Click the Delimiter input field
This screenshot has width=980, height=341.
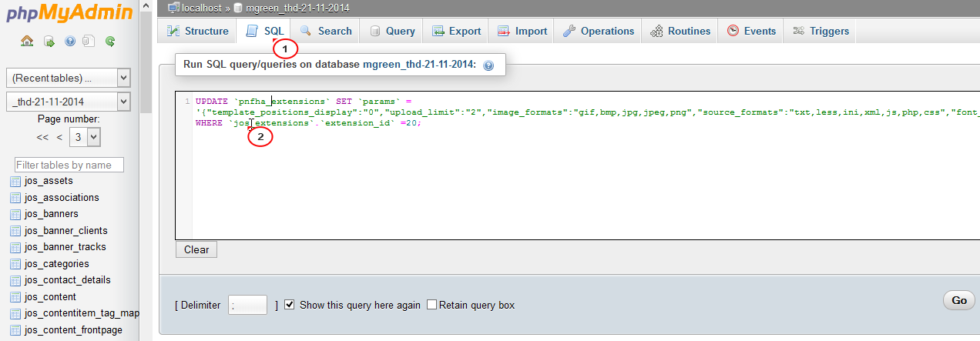(247, 305)
